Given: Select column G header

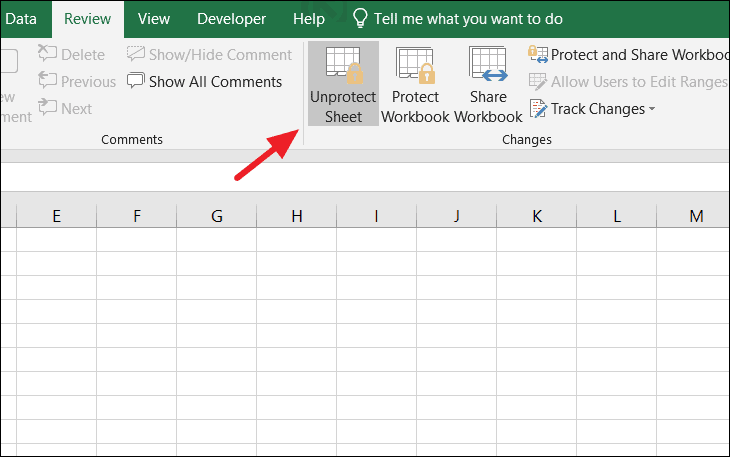Looking at the screenshot, I should [217, 216].
